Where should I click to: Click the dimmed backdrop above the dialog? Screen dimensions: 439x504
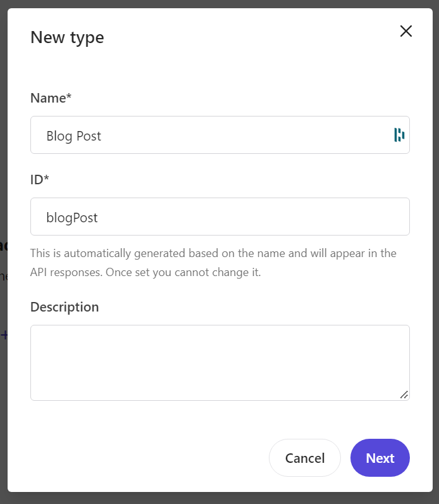tap(219, 3)
